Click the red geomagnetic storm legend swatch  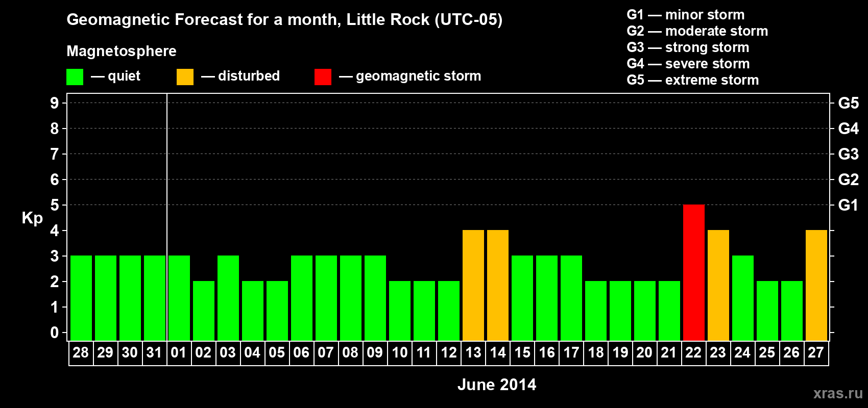pos(323,77)
